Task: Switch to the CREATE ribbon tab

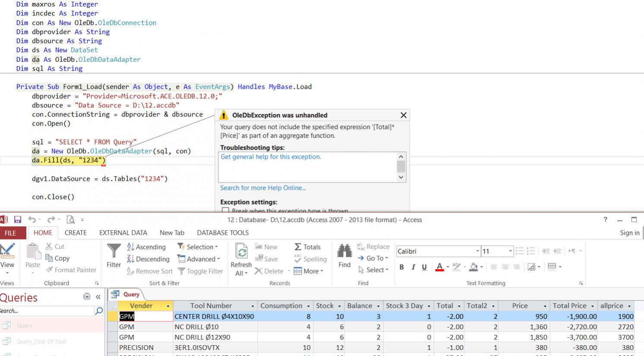Action: [x=76, y=233]
